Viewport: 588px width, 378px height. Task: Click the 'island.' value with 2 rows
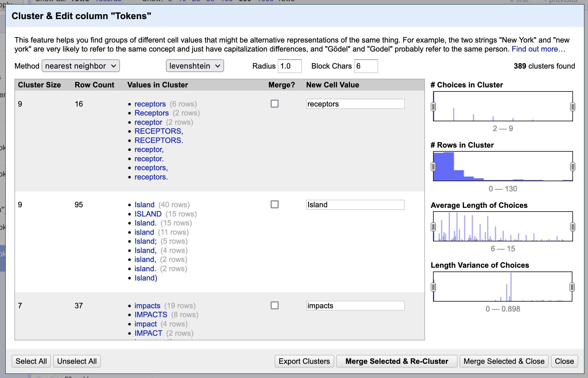(x=145, y=269)
